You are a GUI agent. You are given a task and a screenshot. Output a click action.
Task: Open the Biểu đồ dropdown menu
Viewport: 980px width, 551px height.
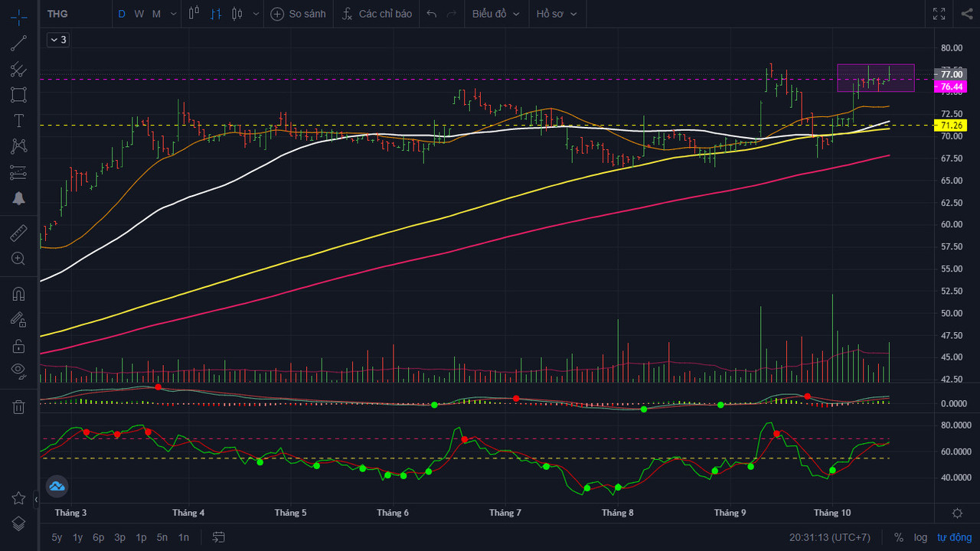click(496, 14)
